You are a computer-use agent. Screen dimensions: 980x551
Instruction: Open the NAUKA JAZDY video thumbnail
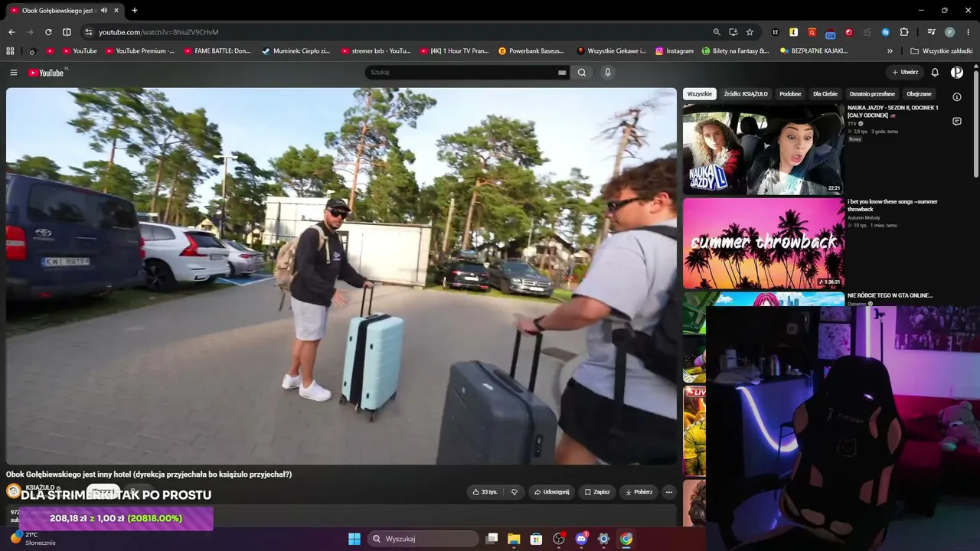pyautogui.click(x=763, y=149)
